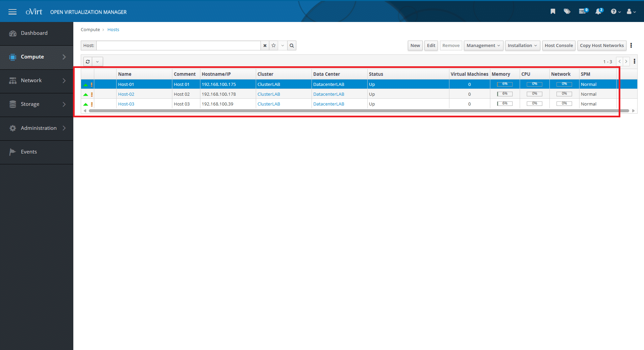Click scrollbar right arrow of hosts table
The image size is (644, 350).
(634, 111)
